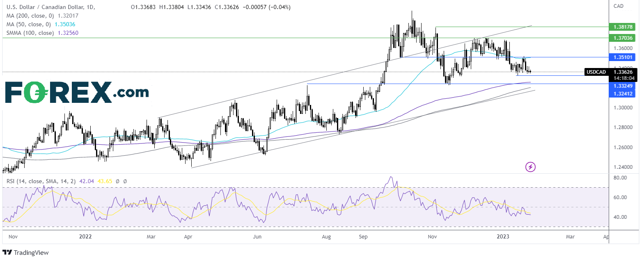
Task: Click the RSI value 42.04
Action: [87, 181]
